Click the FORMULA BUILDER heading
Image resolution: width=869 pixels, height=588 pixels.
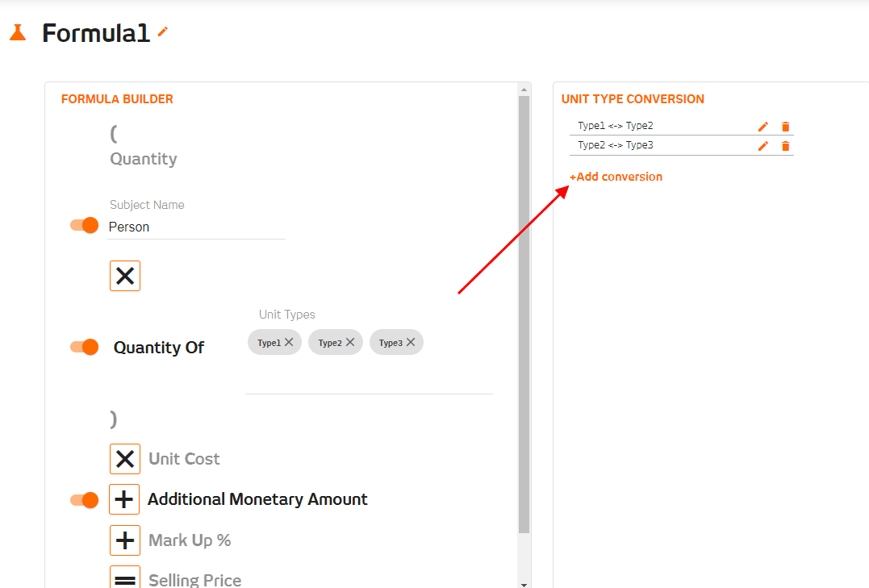pyautogui.click(x=117, y=99)
